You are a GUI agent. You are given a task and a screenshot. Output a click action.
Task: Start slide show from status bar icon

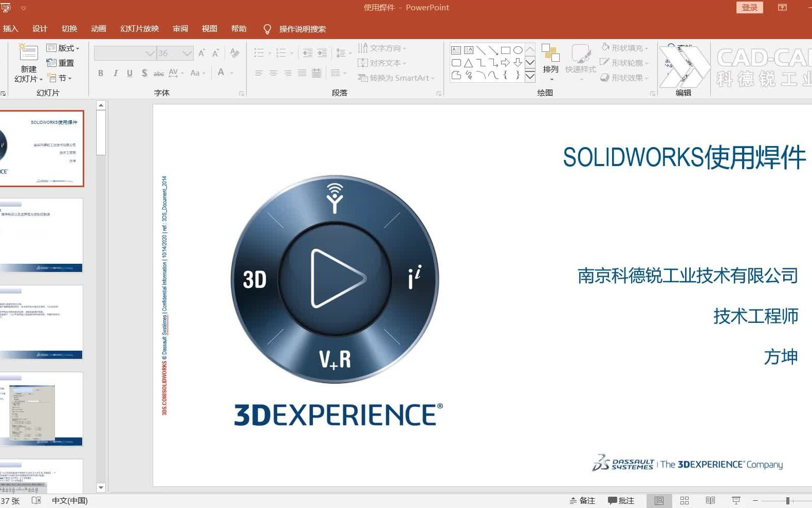pos(736,500)
